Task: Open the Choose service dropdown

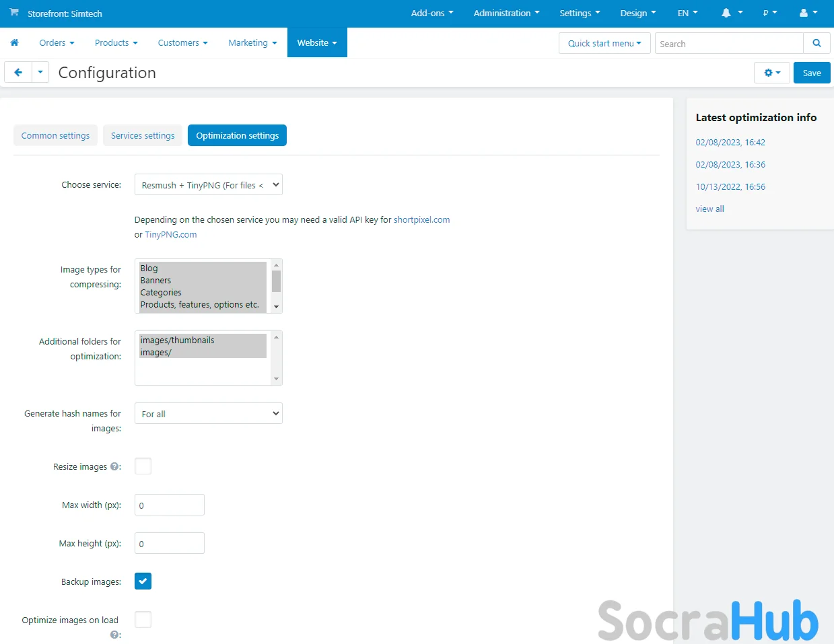Action: pos(208,185)
